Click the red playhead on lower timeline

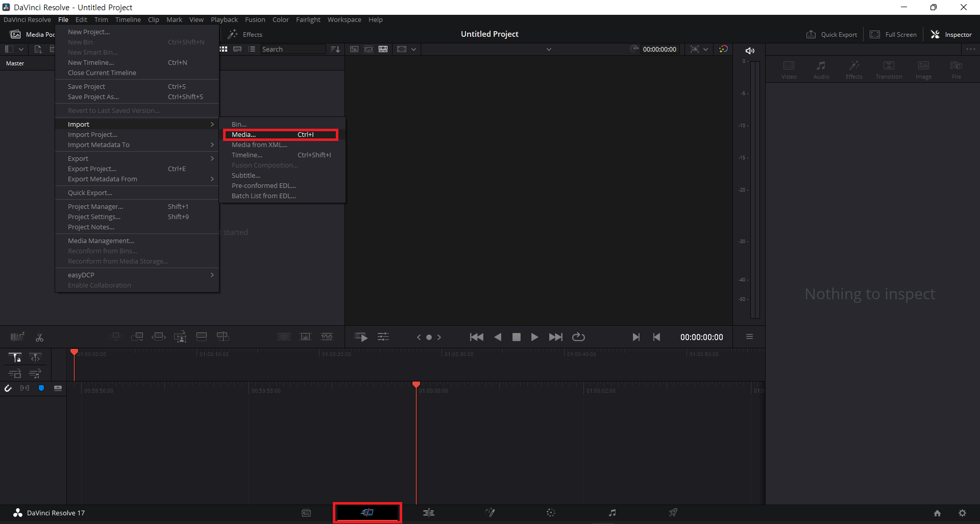pos(416,385)
